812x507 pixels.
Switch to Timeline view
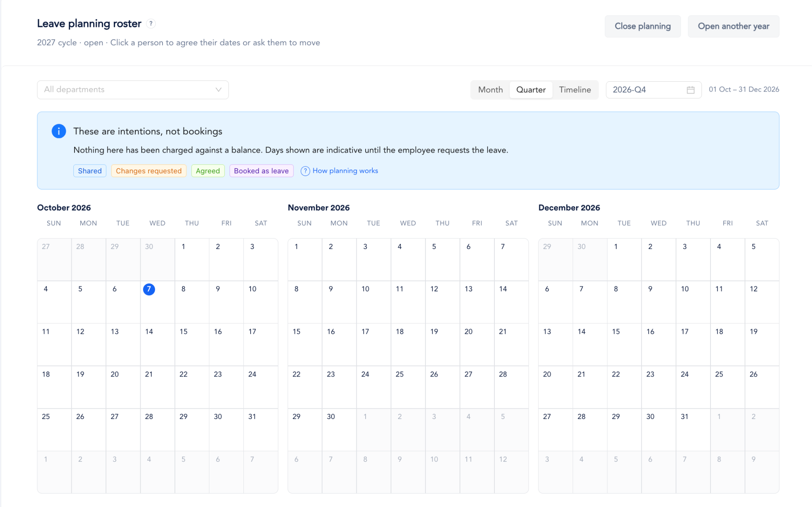pos(575,90)
